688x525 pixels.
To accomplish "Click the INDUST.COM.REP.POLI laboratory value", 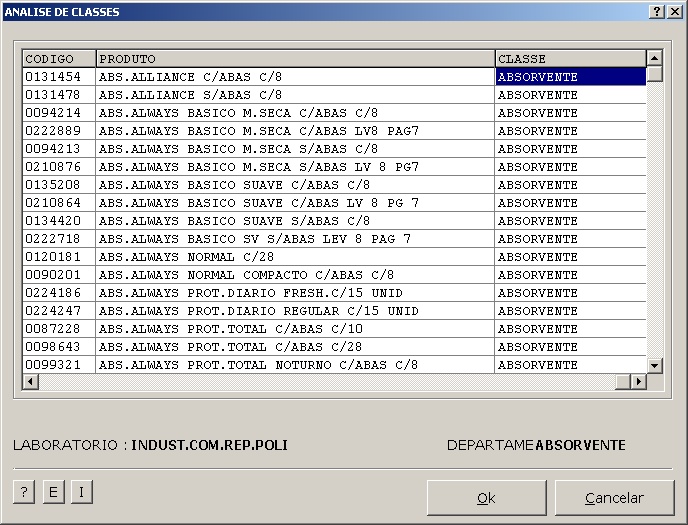I will tap(209, 445).
